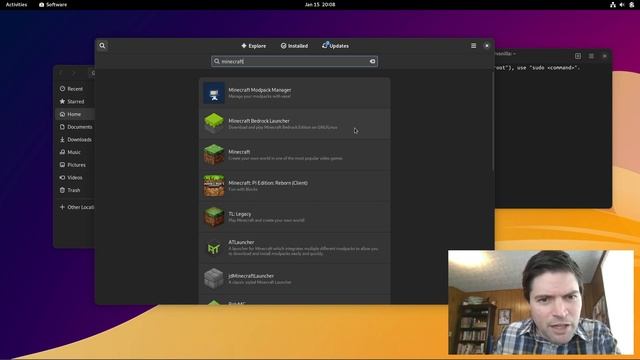Click the Minecraft Bedrock Launcher icon

[x=214, y=124]
